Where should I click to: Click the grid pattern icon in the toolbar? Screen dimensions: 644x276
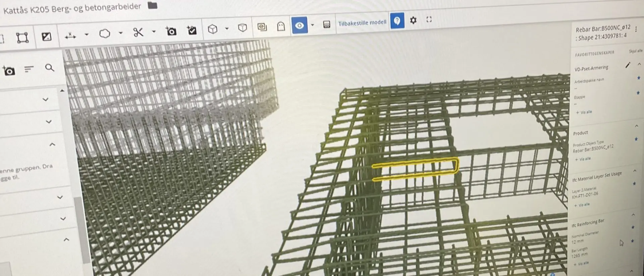tap(327, 24)
